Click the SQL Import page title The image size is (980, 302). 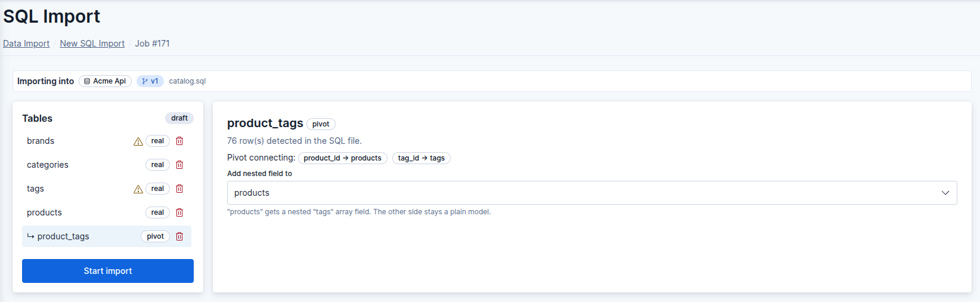tap(52, 16)
